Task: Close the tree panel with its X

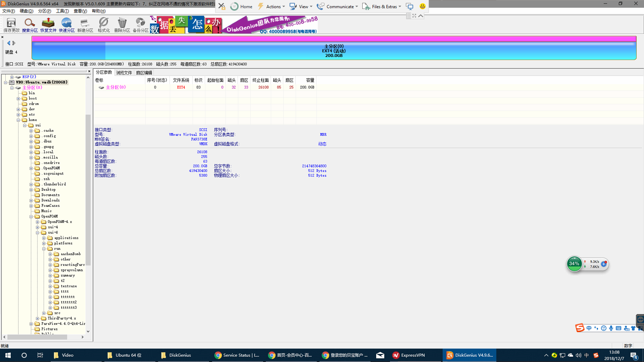Action: [89, 72]
